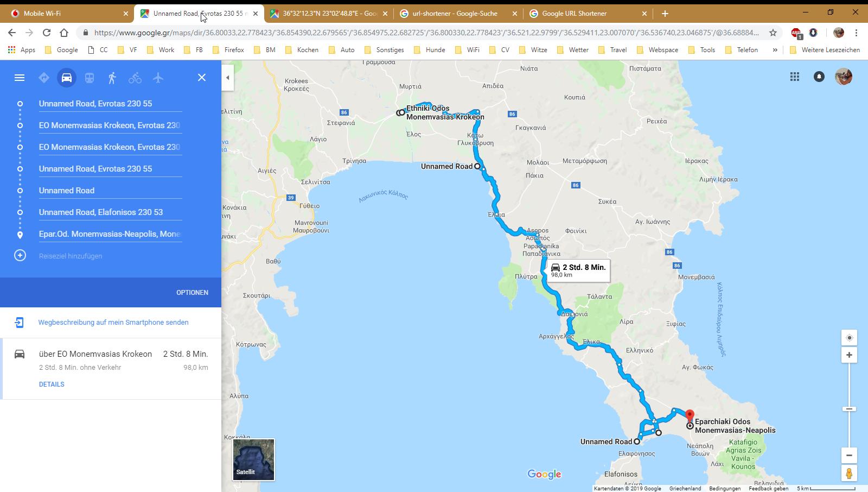Open the Google Maps hamburger menu

coord(20,78)
